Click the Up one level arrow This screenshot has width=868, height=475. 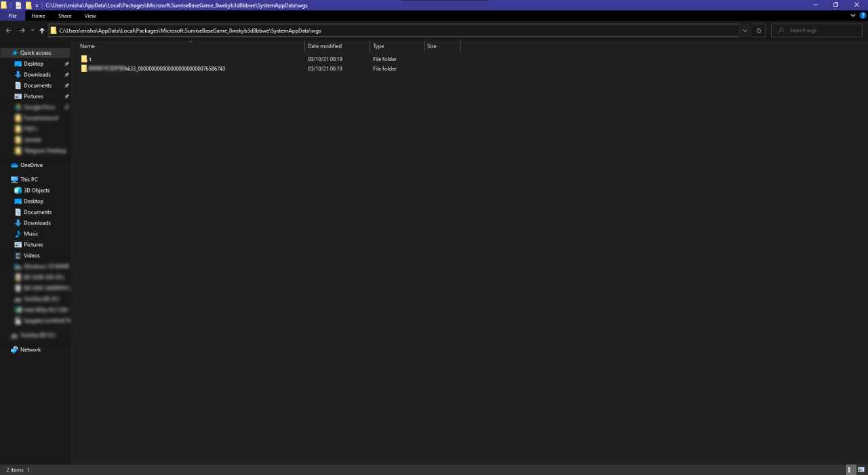tap(42, 31)
